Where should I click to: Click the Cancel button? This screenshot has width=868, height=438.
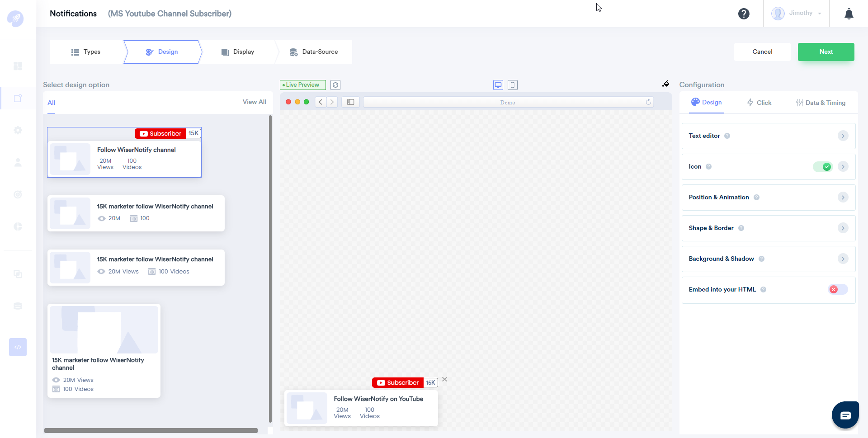point(762,52)
